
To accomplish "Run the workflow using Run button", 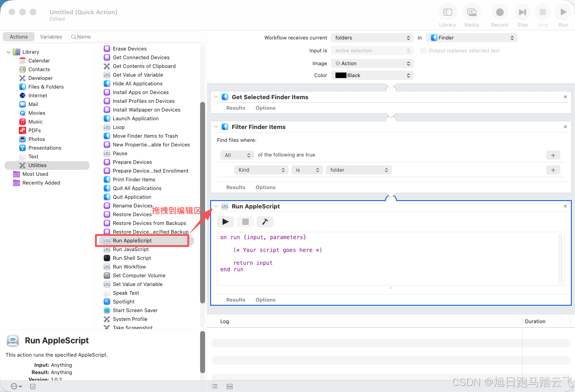I will (x=563, y=12).
